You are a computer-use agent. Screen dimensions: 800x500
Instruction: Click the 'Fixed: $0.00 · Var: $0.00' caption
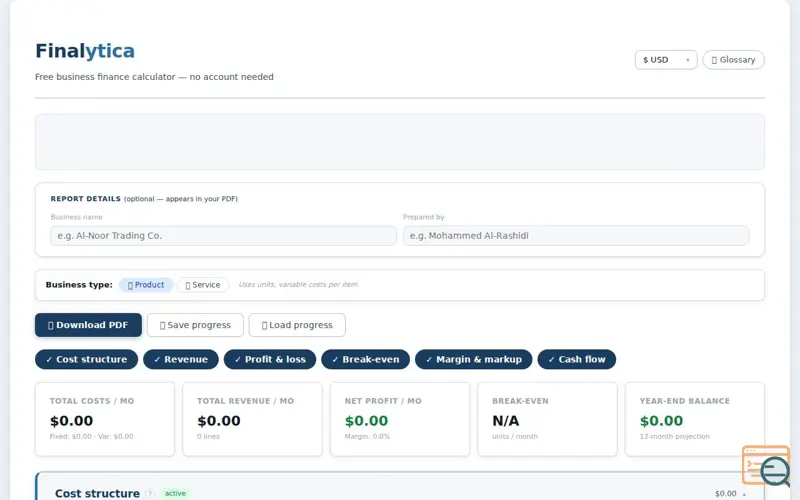point(91,436)
